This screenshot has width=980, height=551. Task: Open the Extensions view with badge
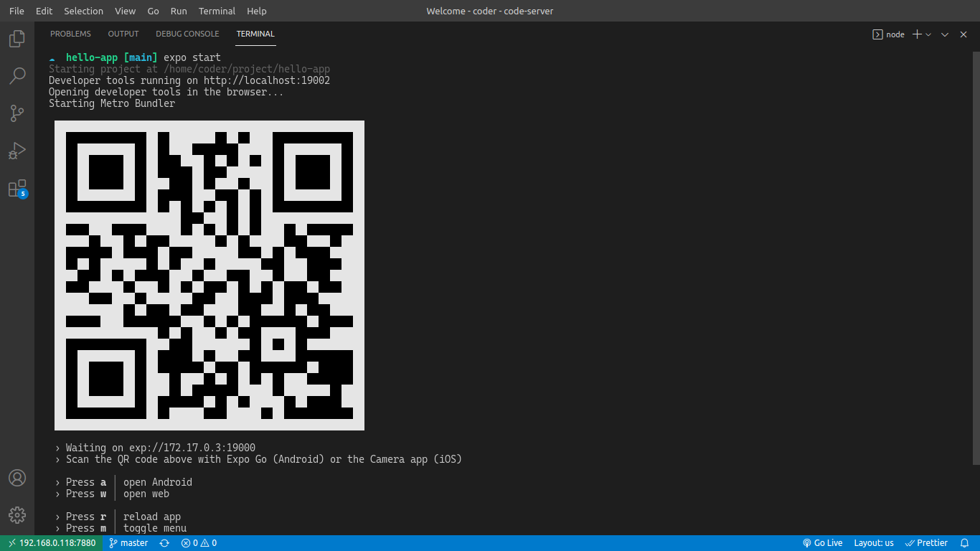coord(17,189)
